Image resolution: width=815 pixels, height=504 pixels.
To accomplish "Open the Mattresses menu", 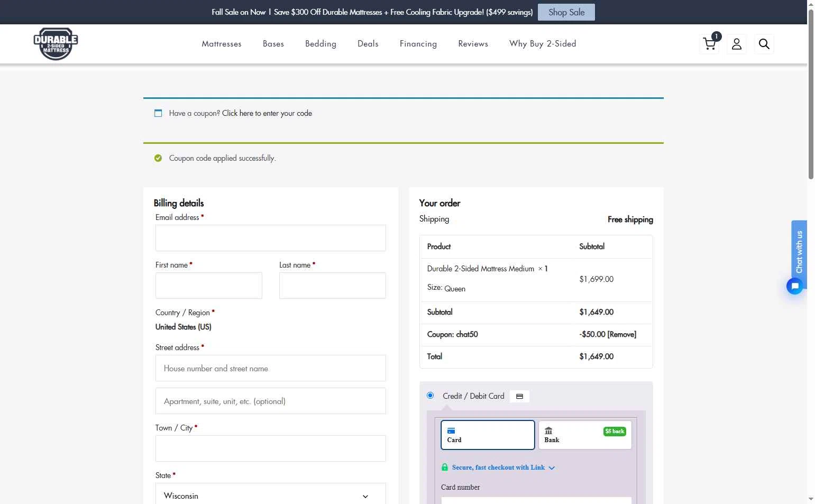I will tap(222, 44).
